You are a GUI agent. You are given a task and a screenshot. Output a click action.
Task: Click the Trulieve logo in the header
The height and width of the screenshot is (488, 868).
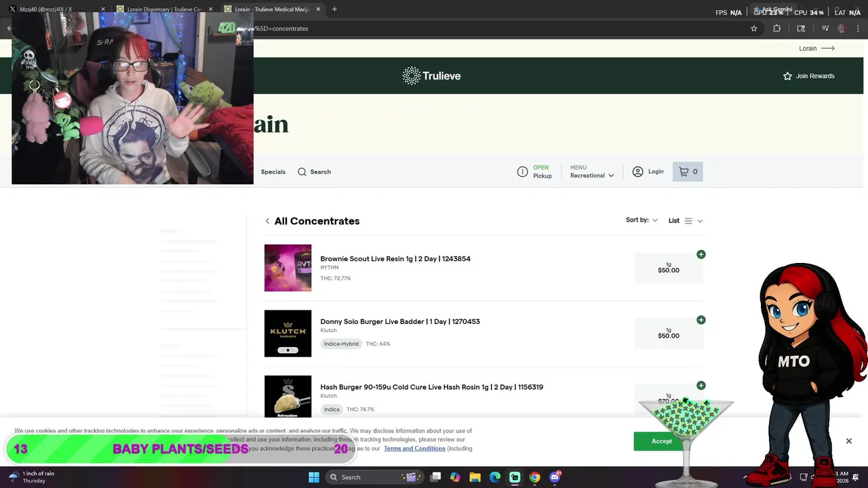(431, 76)
